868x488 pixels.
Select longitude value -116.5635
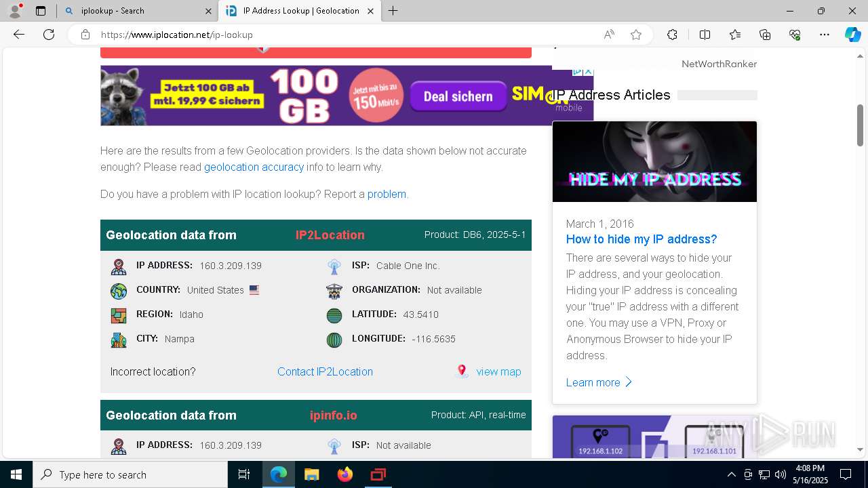(x=433, y=339)
